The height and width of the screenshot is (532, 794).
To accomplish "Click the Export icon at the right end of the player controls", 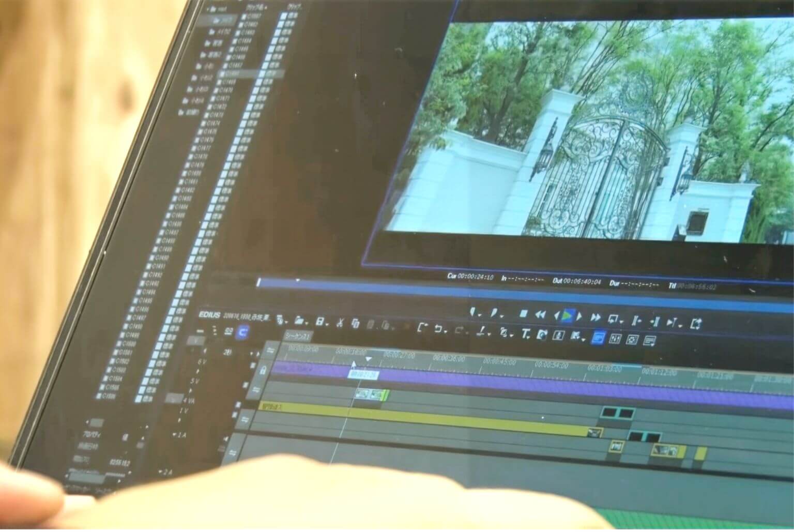I will pyautogui.click(x=696, y=324).
